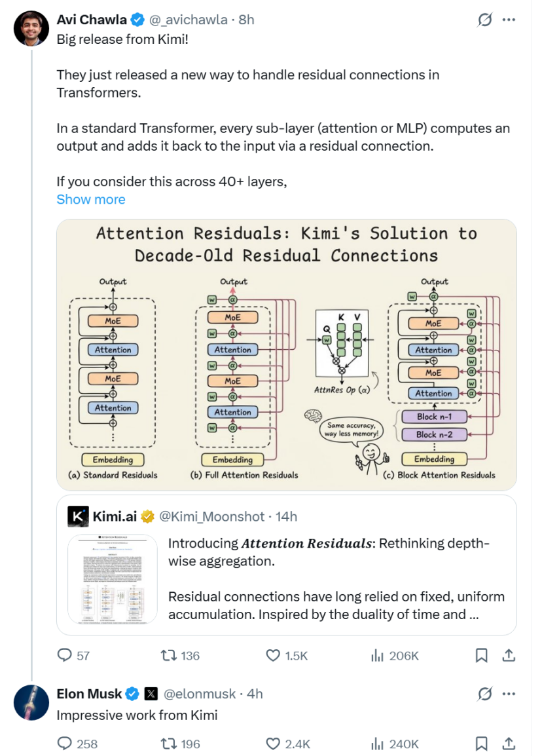The width and height of the screenshot is (542, 756).
Task: Open more options for Avi Chawla's post
Action: [x=509, y=20]
